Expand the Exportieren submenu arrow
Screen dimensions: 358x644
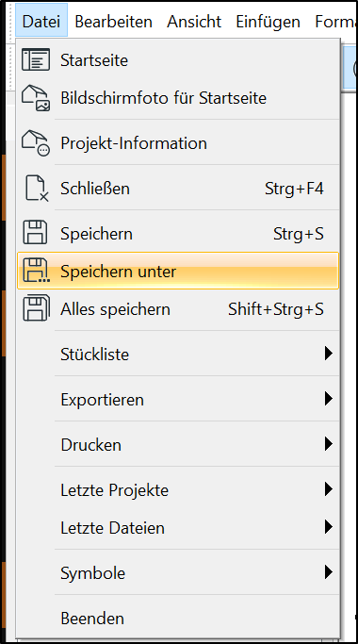pyautogui.click(x=328, y=399)
